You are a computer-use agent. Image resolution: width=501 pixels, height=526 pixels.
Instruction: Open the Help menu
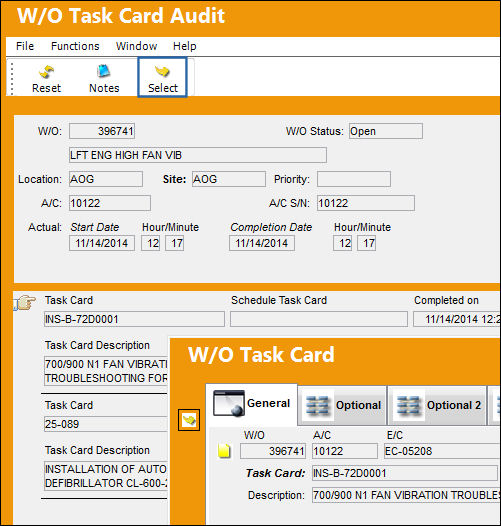point(185,46)
